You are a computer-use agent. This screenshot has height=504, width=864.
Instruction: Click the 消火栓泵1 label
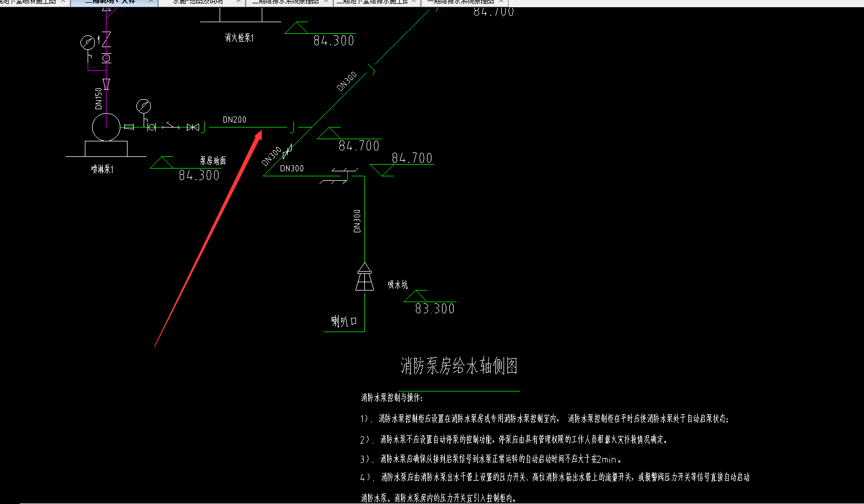(x=240, y=38)
